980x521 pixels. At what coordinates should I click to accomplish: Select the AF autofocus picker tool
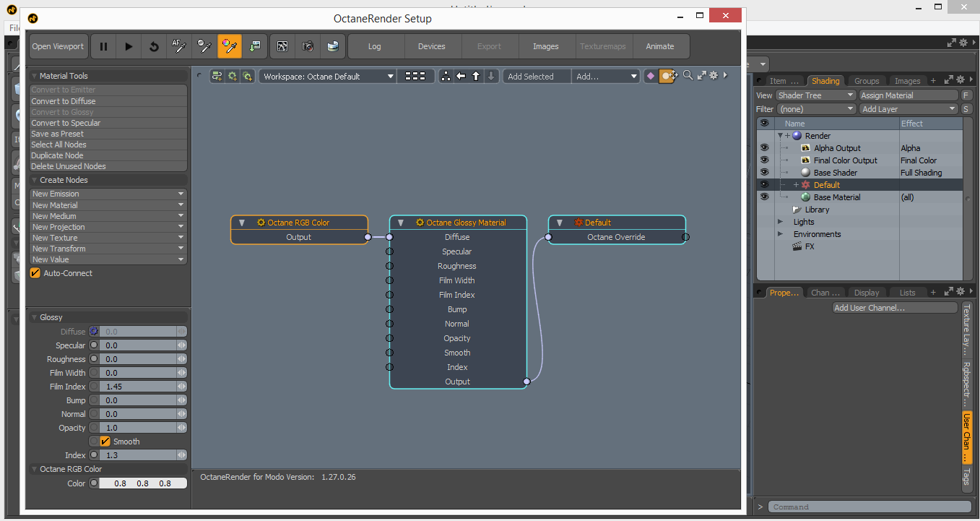(179, 46)
